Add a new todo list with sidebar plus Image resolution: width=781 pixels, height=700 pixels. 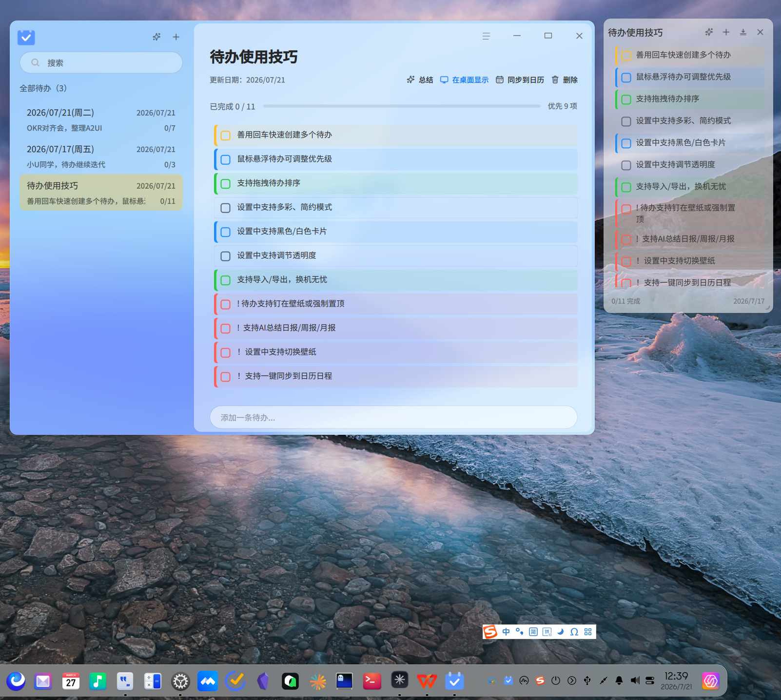tap(176, 37)
